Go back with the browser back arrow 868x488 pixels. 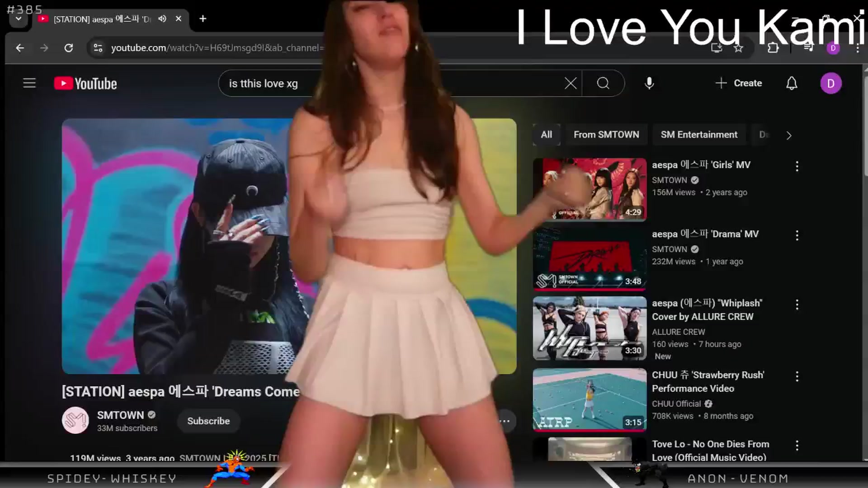coord(20,48)
